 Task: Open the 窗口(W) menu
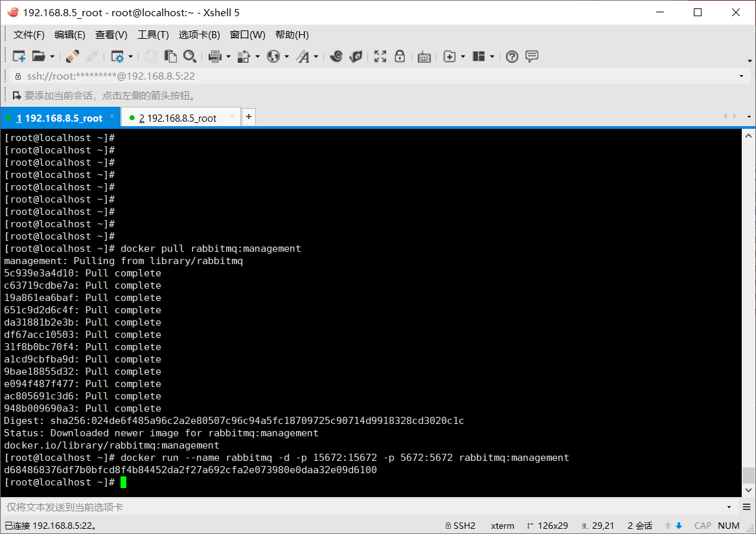point(247,35)
